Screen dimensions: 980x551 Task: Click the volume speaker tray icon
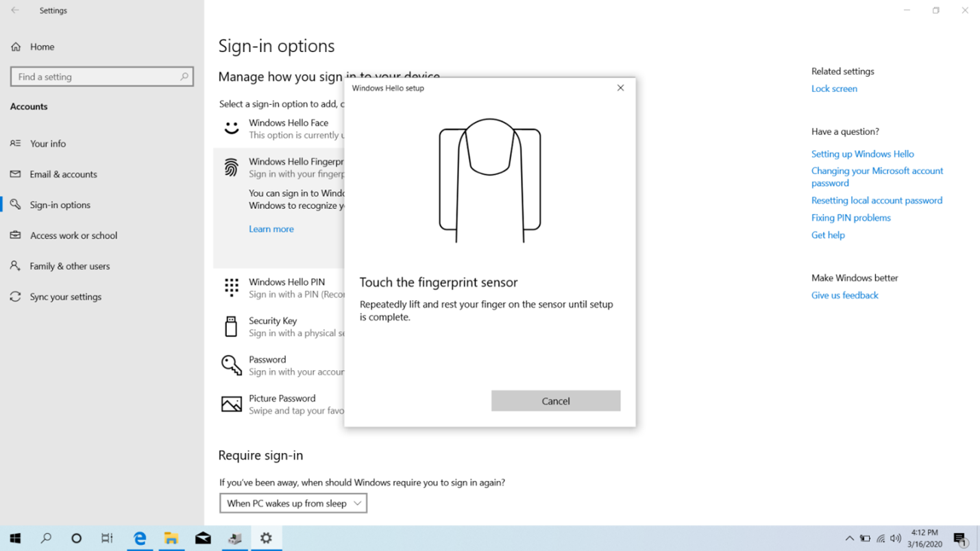(x=896, y=539)
